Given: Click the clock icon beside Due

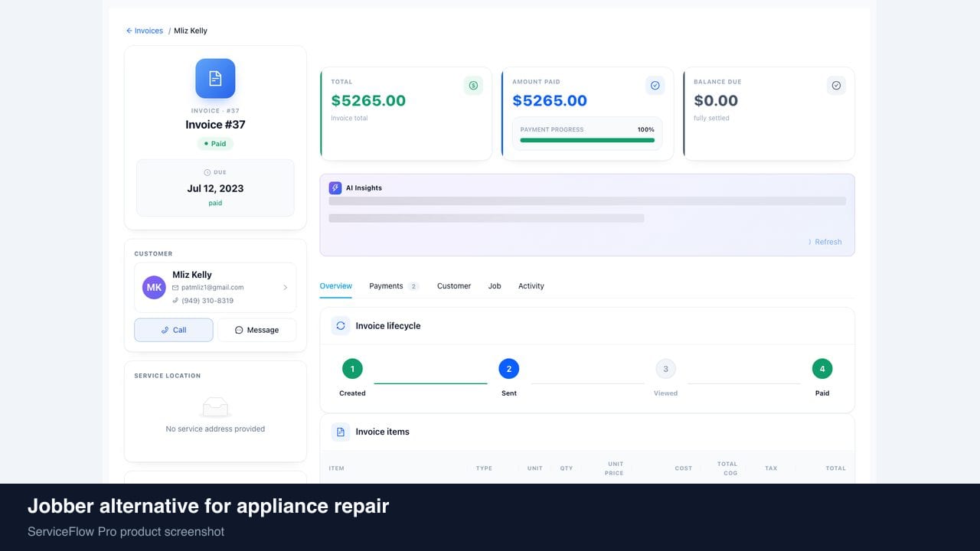Looking at the screenshot, I should (x=207, y=173).
